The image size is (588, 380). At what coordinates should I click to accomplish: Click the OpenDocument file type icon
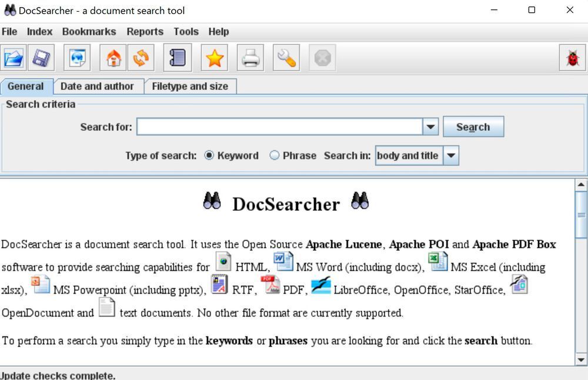point(519,284)
